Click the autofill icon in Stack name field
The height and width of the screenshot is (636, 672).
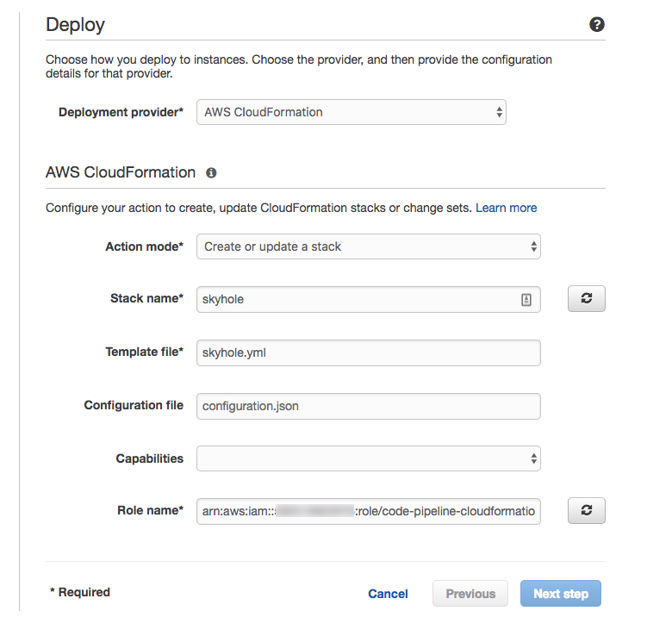(x=526, y=300)
